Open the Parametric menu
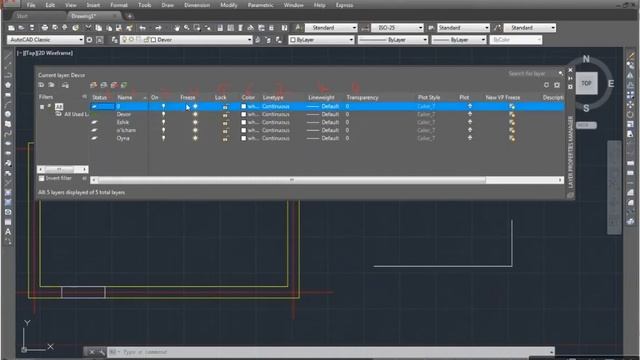 coord(260,5)
